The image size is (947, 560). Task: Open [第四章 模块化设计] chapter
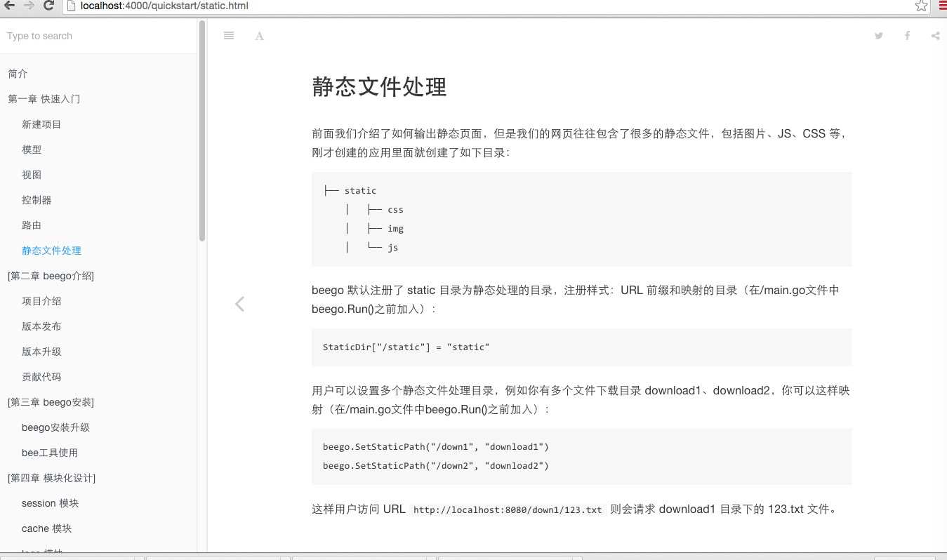(x=51, y=478)
